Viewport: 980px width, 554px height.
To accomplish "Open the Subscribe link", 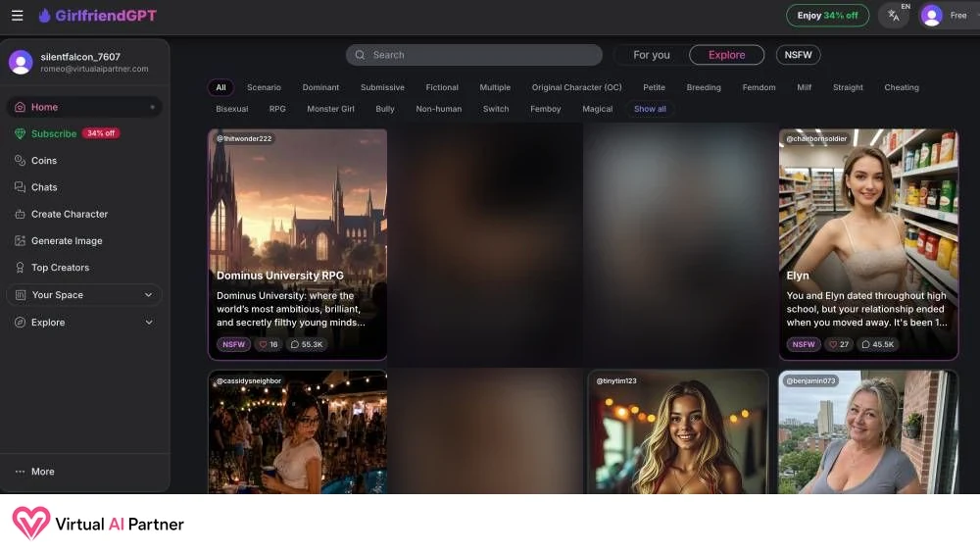I will pos(54,133).
